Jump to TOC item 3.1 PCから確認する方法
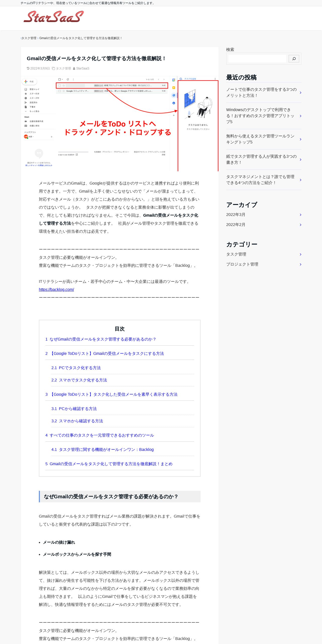The image size is (322, 644). 74,409
